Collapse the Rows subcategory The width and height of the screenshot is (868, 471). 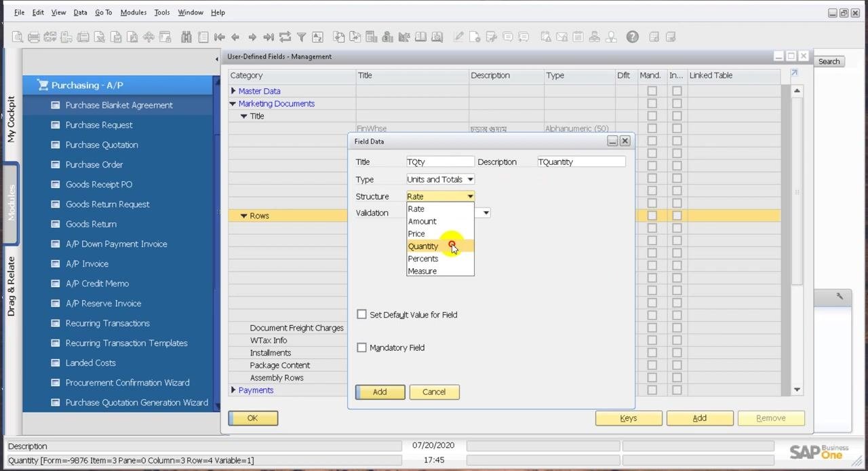point(244,216)
